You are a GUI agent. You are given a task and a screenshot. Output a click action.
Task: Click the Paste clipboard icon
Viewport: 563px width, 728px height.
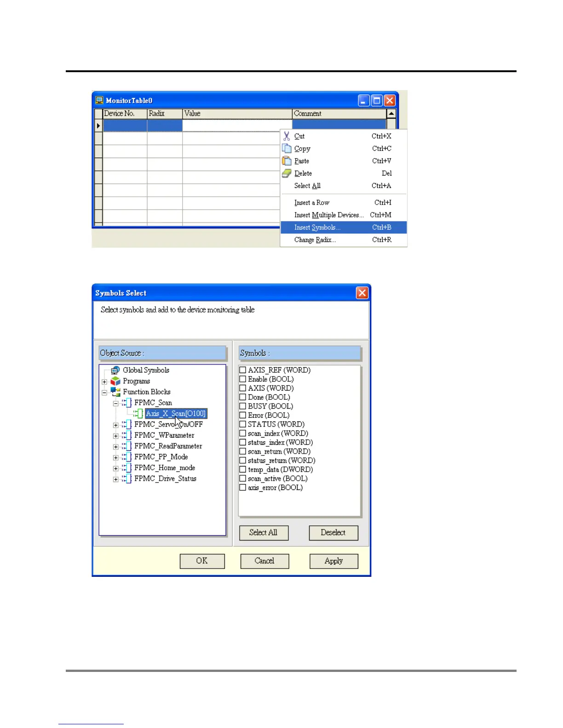coord(287,161)
